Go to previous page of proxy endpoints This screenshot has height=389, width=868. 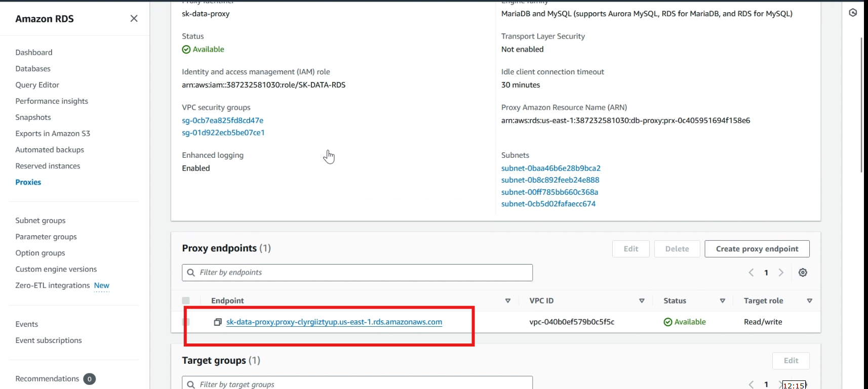tap(751, 273)
